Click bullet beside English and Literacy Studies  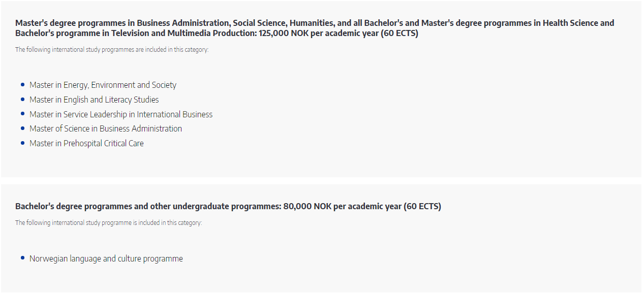click(23, 99)
